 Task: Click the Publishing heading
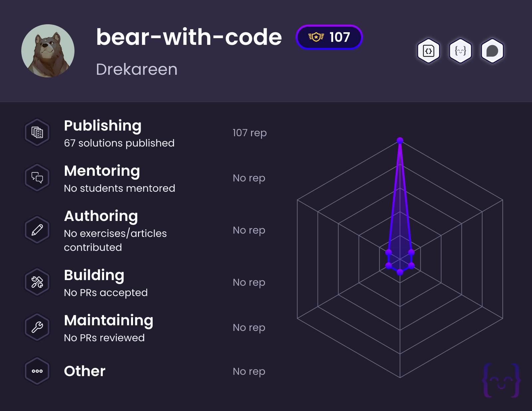[103, 126]
